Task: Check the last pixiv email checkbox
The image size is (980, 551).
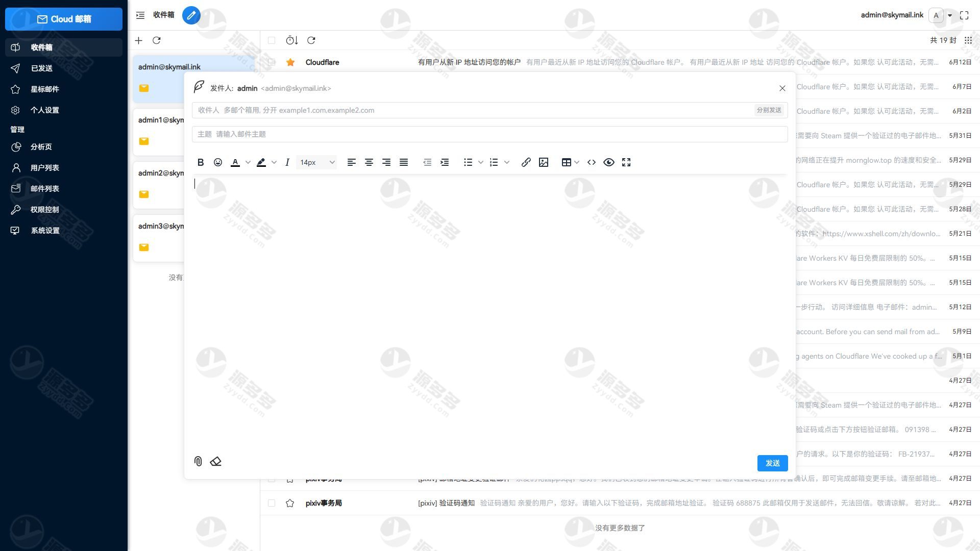Action: (x=272, y=503)
